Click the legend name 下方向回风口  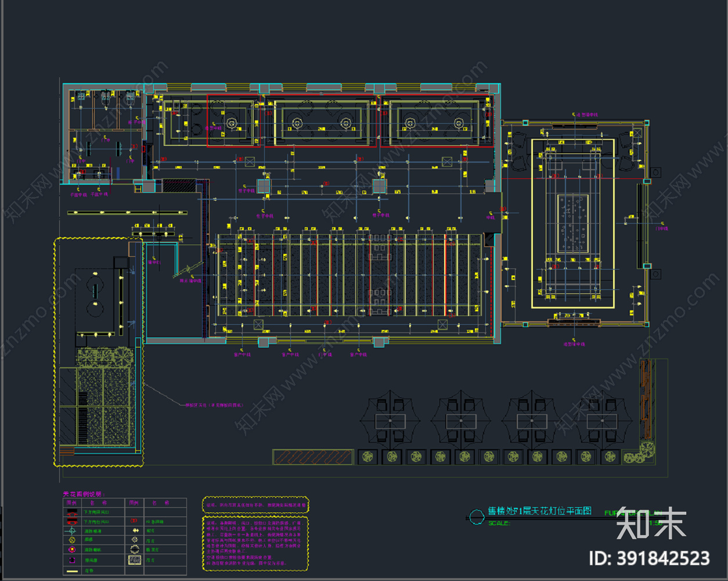pos(96,512)
